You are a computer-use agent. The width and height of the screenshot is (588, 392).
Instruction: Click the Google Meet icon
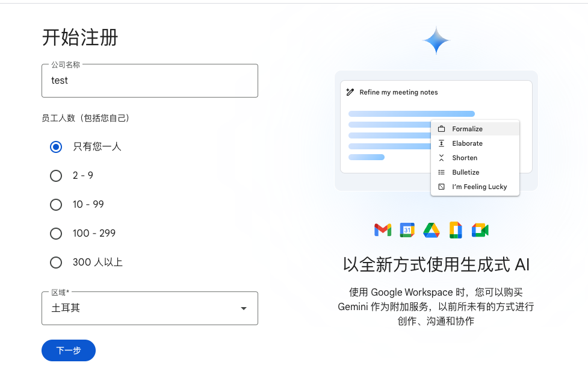[480, 230]
